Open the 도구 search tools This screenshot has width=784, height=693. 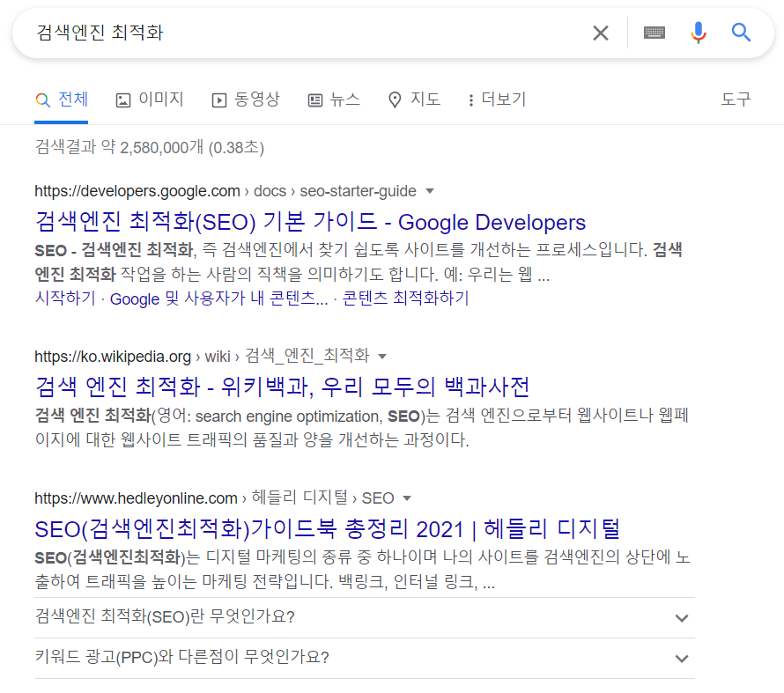[x=736, y=100]
